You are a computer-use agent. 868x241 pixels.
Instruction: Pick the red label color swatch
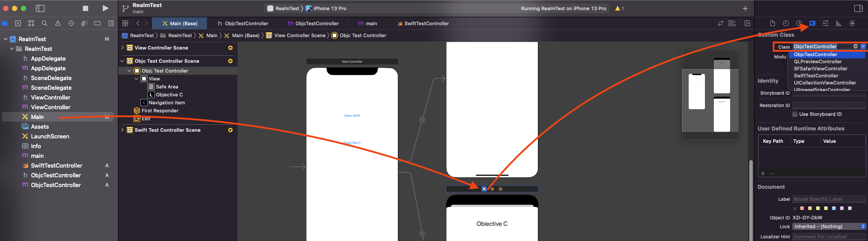(802, 208)
